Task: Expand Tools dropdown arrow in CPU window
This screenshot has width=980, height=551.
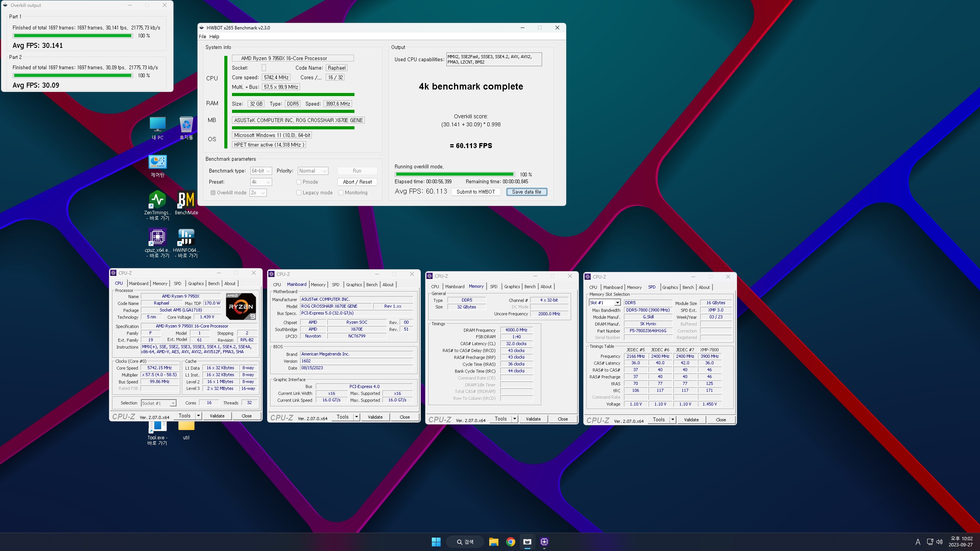Action: pyautogui.click(x=198, y=416)
